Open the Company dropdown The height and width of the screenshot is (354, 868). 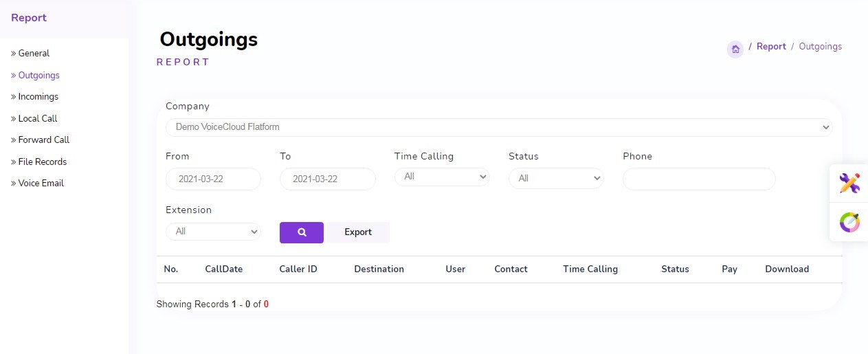click(498, 127)
